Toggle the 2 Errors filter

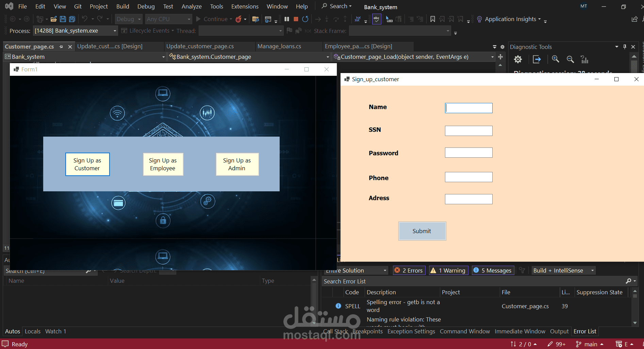click(409, 270)
